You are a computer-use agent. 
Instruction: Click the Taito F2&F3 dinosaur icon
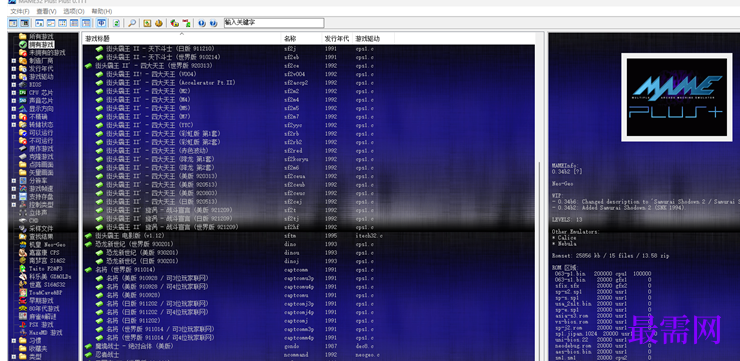pyautogui.click(x=23, y=269)
